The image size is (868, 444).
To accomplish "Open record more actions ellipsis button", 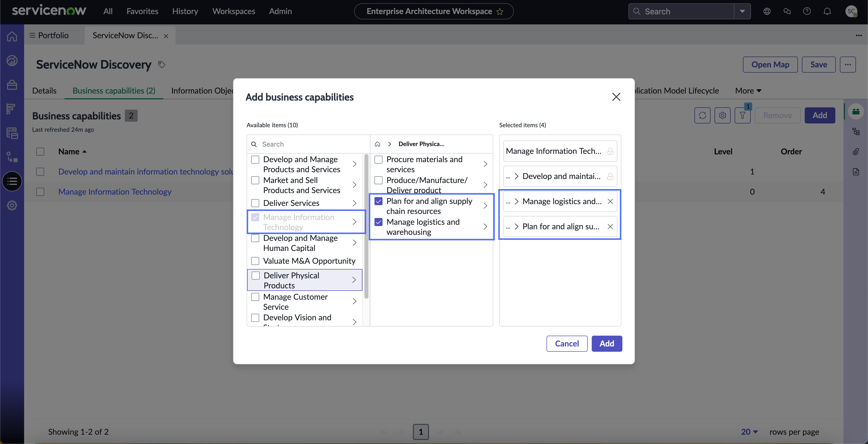I will point(848,64).
